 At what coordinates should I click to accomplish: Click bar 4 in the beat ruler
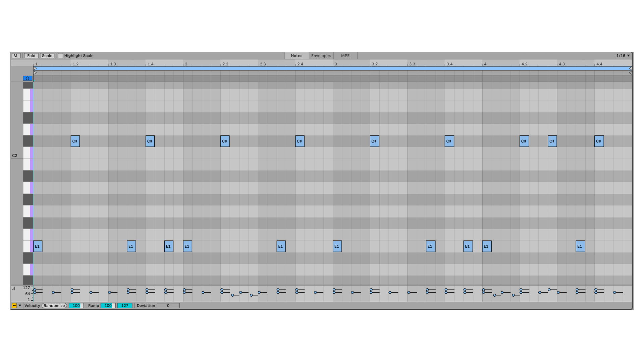pyautogui.click(x=485, y=64)
